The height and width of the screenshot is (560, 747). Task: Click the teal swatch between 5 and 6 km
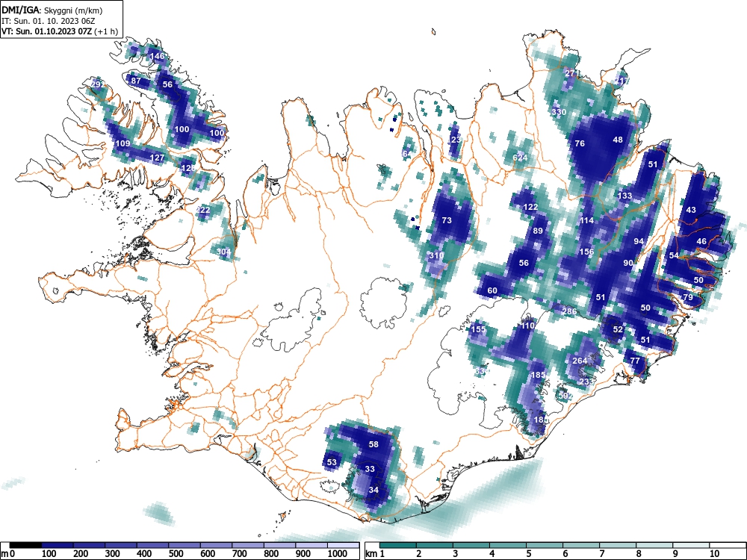(545, 545)
